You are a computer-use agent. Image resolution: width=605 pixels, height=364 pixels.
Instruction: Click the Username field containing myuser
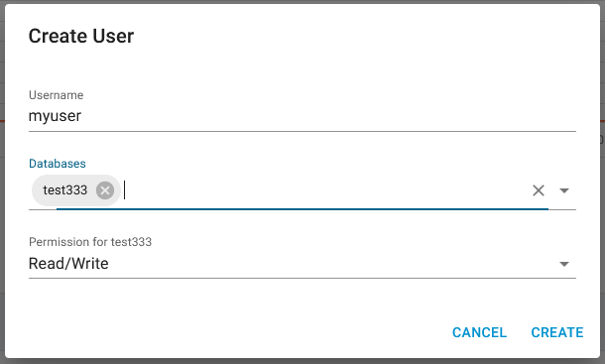[302, 116]
